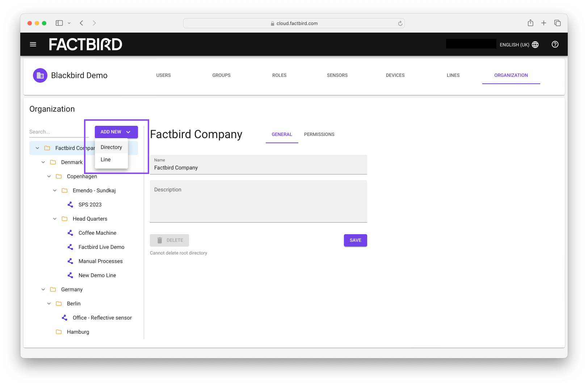Open the browser sidebar dropdown chevron
The height and width of the screenshot is (385, 588).
pos(69,23)
